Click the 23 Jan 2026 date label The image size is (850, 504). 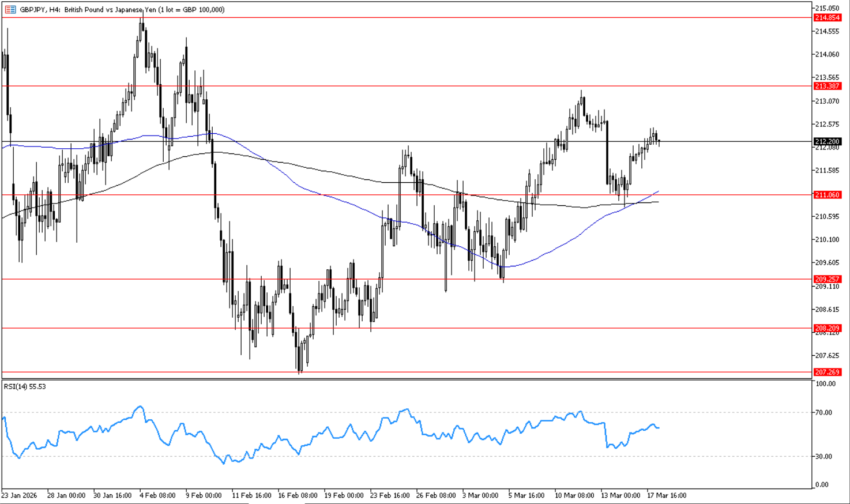point(20,495)
